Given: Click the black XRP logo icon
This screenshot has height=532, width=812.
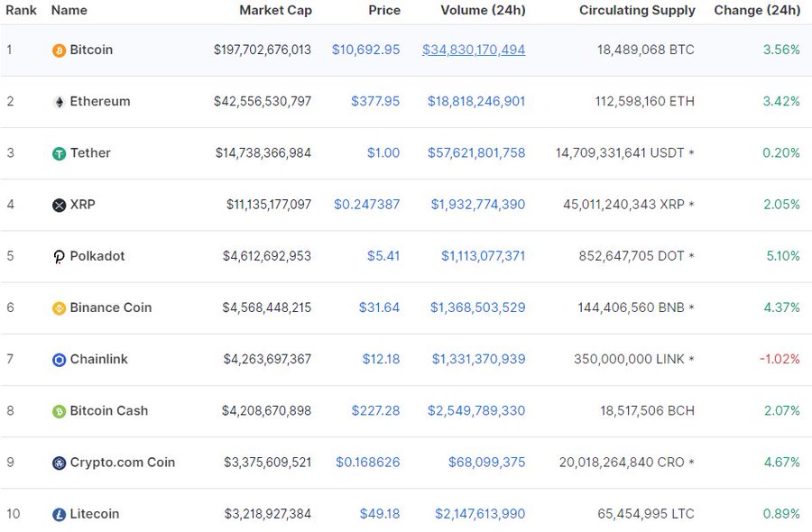Looking at the screenshot, I should click(59, 206).
